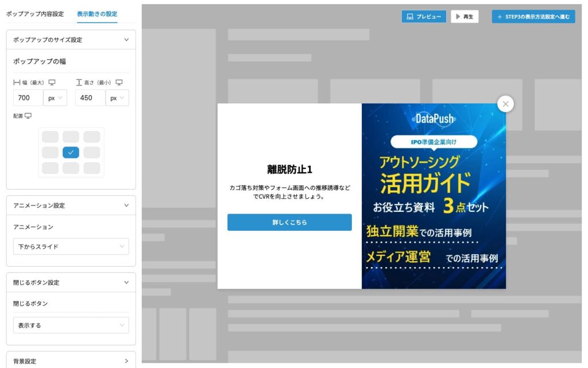Select the center position in placement grid

click(x=71, y=153)
